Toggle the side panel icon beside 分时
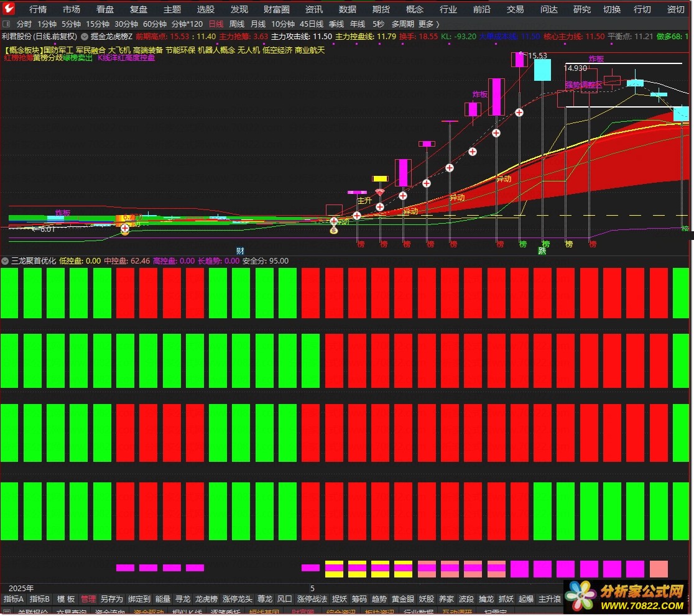The height and width of the screenshot is (616, 694). pyautogui.click(x=6, y=24)
